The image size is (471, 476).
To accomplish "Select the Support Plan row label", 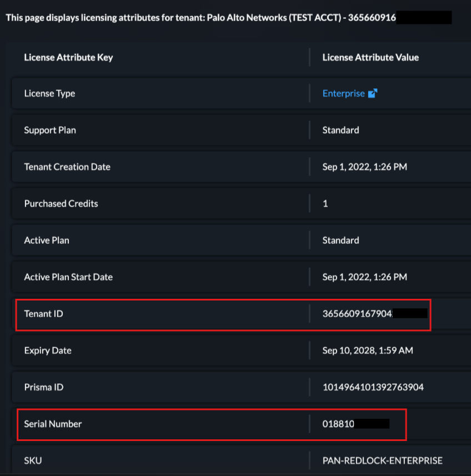I will click(50, 130).
